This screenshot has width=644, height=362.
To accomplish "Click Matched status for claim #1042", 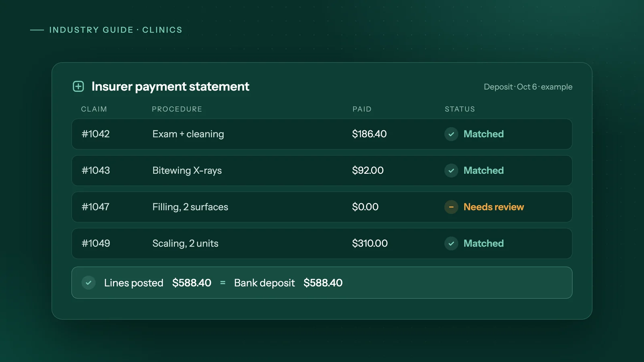I will (x=483, y=134).
